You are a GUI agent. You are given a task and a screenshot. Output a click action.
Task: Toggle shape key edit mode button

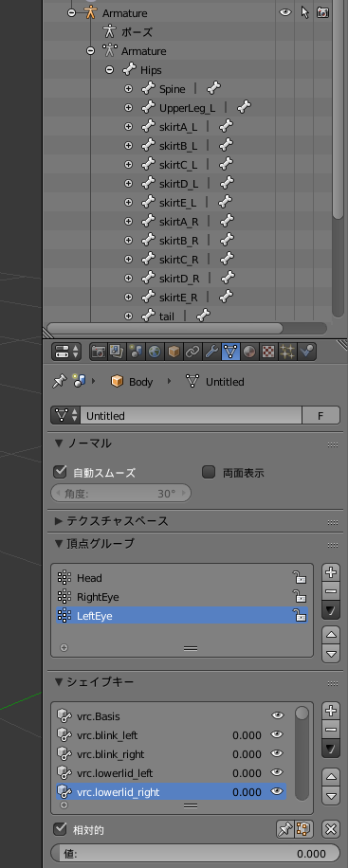[304, 829]
